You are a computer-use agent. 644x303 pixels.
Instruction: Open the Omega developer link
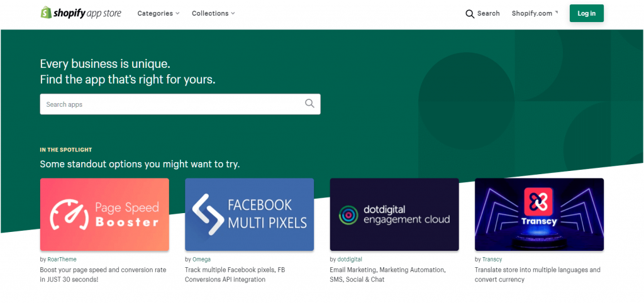pyautogui.click(x=202, y=259)
